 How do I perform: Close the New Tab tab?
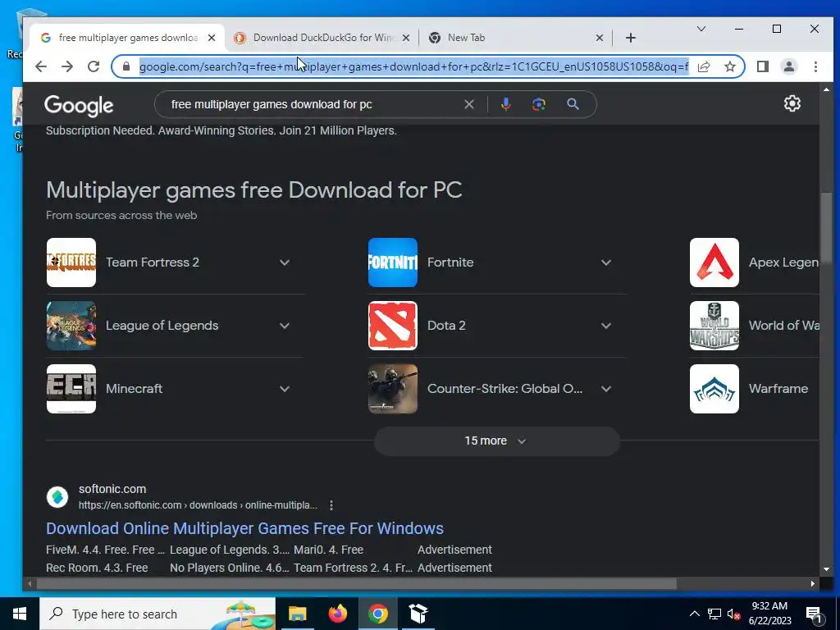tap(600, 38)
